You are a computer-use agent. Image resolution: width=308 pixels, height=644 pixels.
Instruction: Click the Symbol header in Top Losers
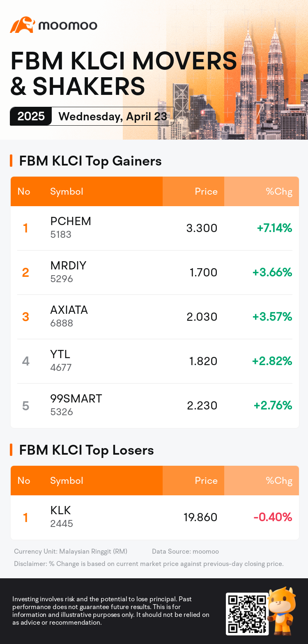(67, 481)
